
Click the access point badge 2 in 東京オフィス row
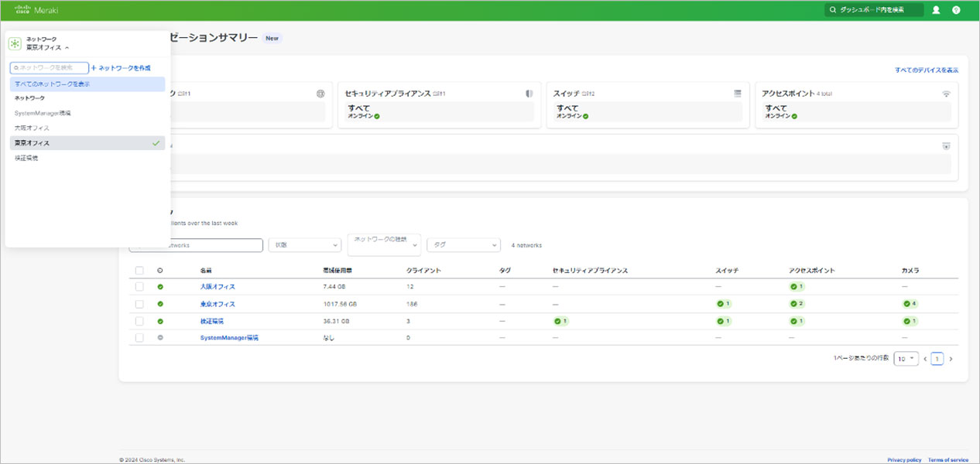[797, 304]
